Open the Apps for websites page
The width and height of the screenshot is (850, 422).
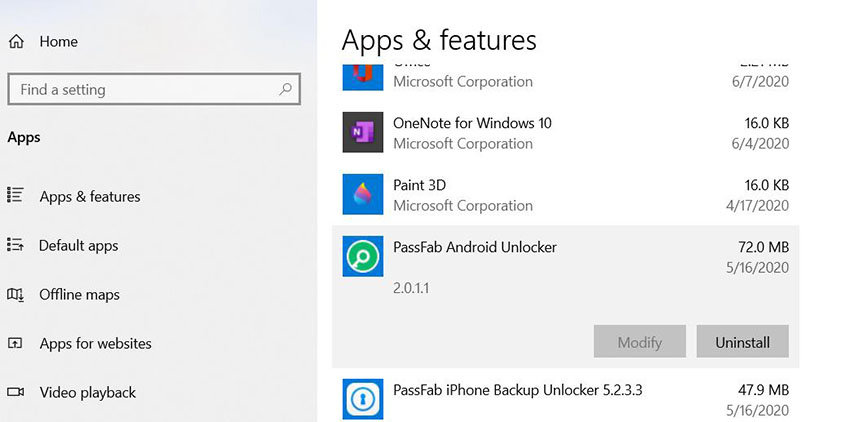[95, 343]
